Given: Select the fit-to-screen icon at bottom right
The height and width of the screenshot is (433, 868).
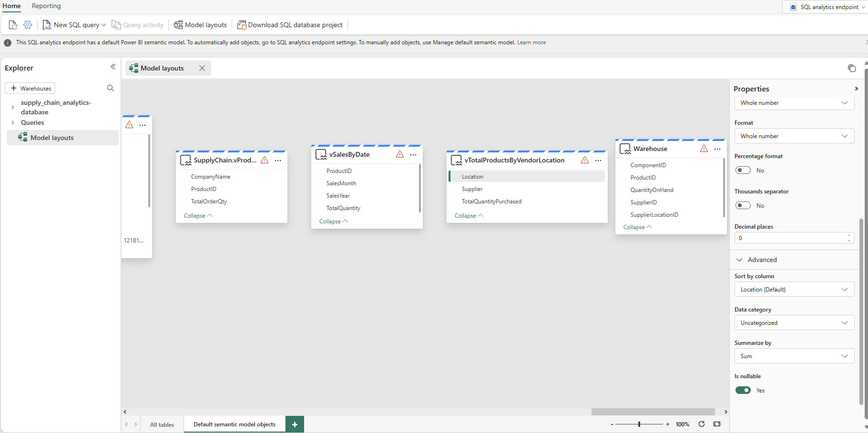Looking at the screenshot, I should point(717,424).
